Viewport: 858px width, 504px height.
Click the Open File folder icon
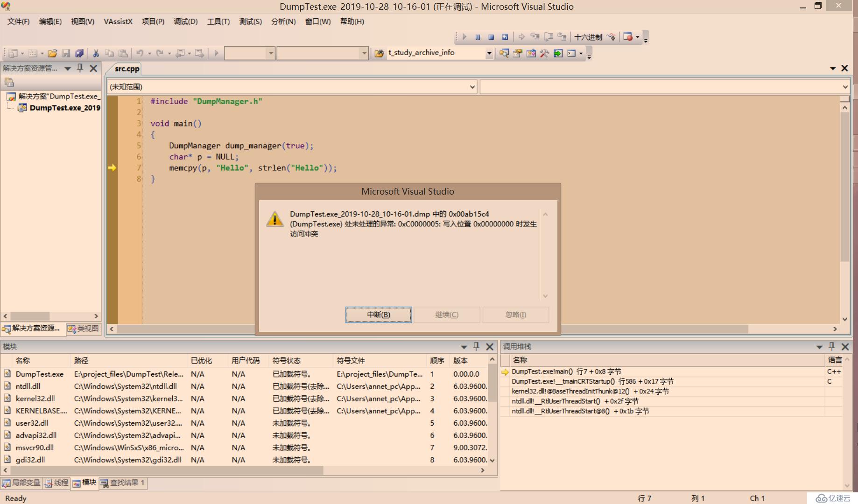52,53
